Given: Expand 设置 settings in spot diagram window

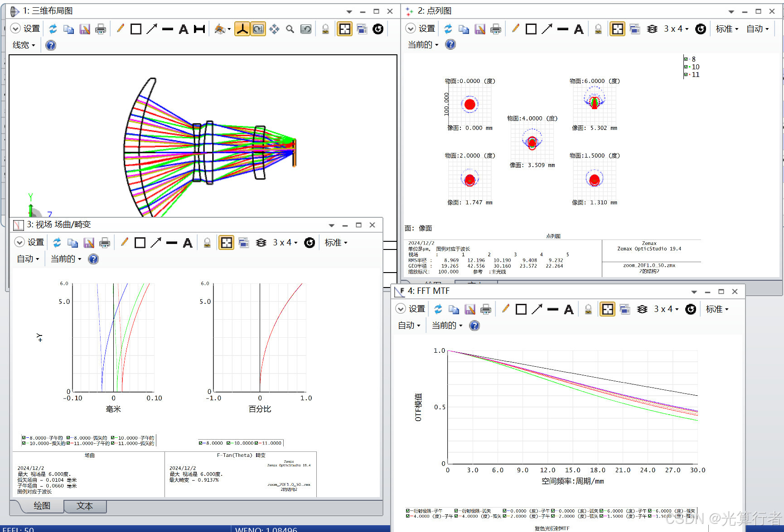Looking at the screenshot, I should (x=421, y=29).
